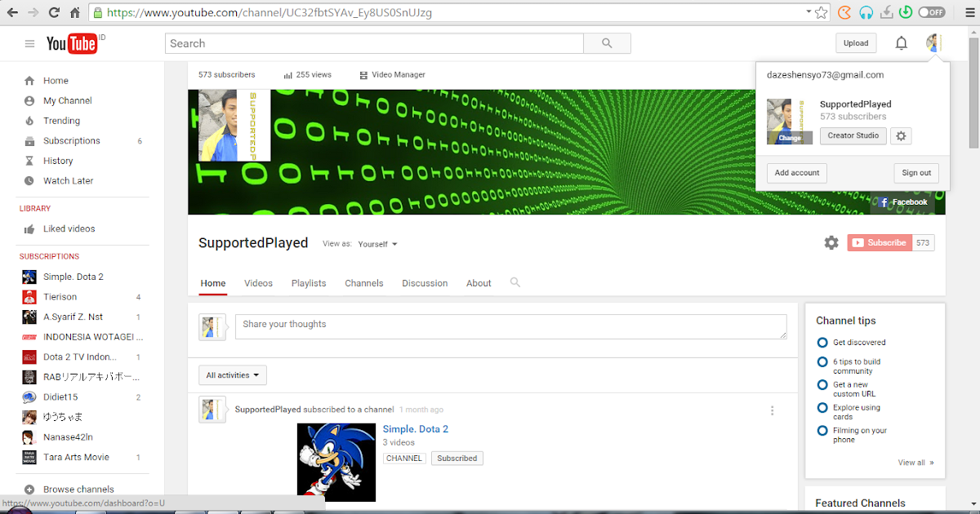This screenshot has width=980, height=514.
Task: Switch to the Videos tab
Action: point(258,283)
